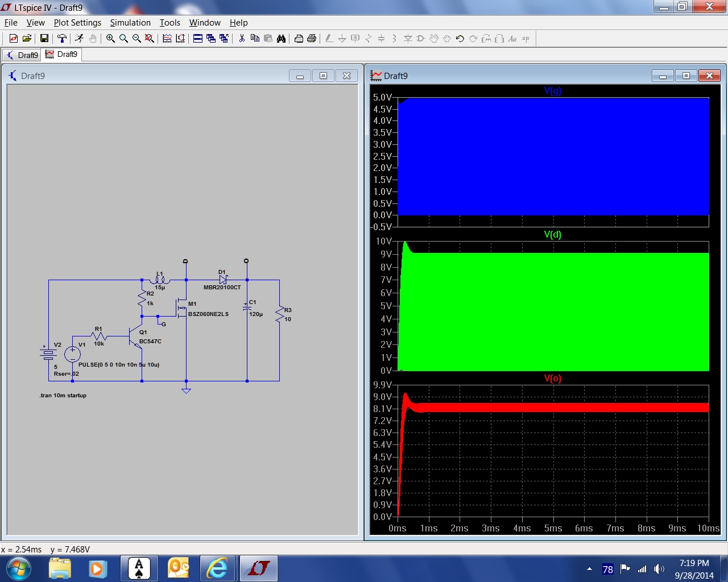Open the Plot Settings menu

pyautogui.click(x=77, y=23)
